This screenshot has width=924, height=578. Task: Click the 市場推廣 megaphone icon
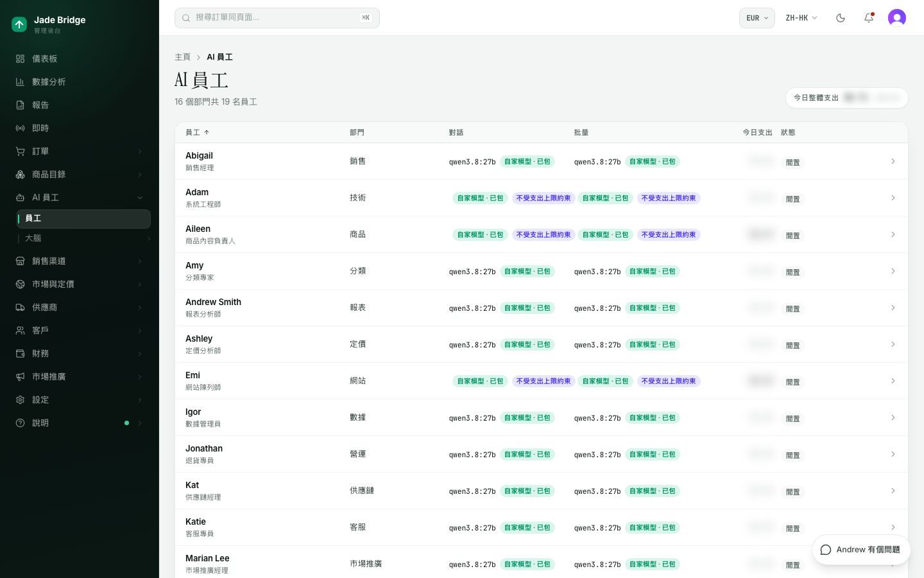(20, 376)
